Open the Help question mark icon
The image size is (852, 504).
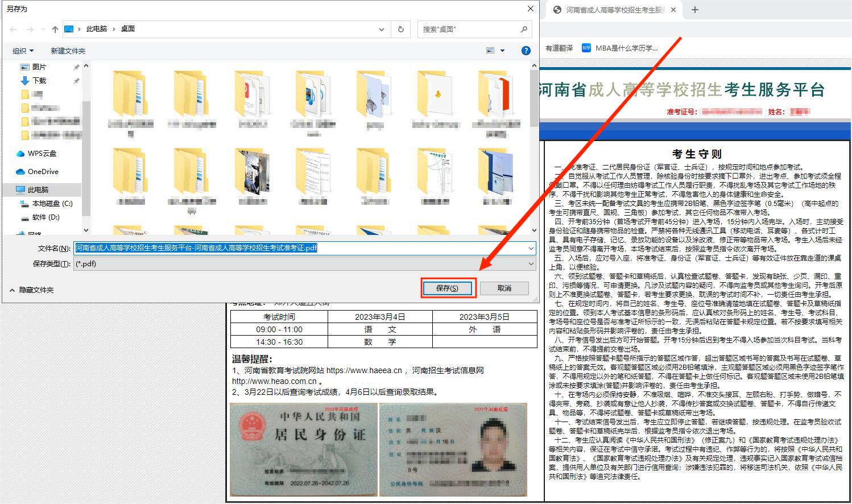coord(526,51)
